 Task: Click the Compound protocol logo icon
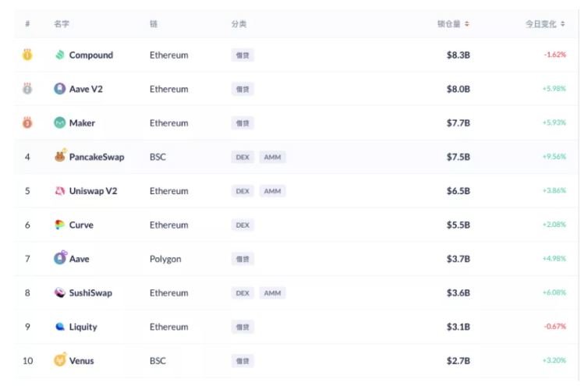point(60,55)
